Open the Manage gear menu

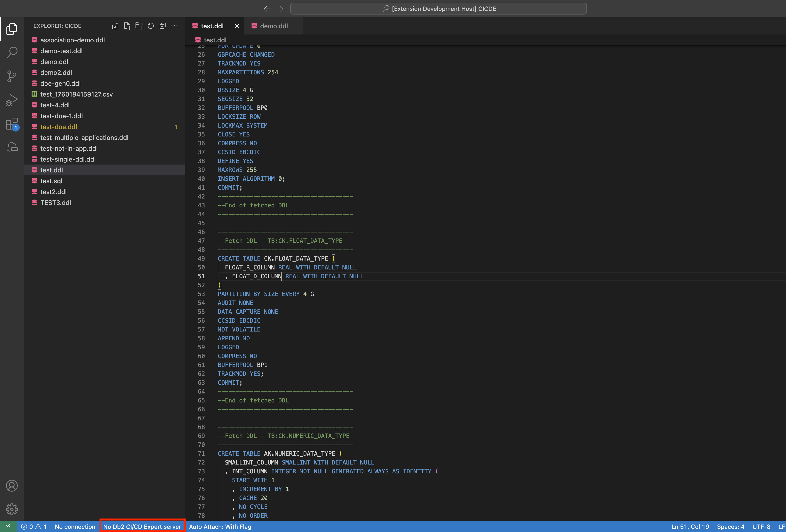tap(12, 509)
